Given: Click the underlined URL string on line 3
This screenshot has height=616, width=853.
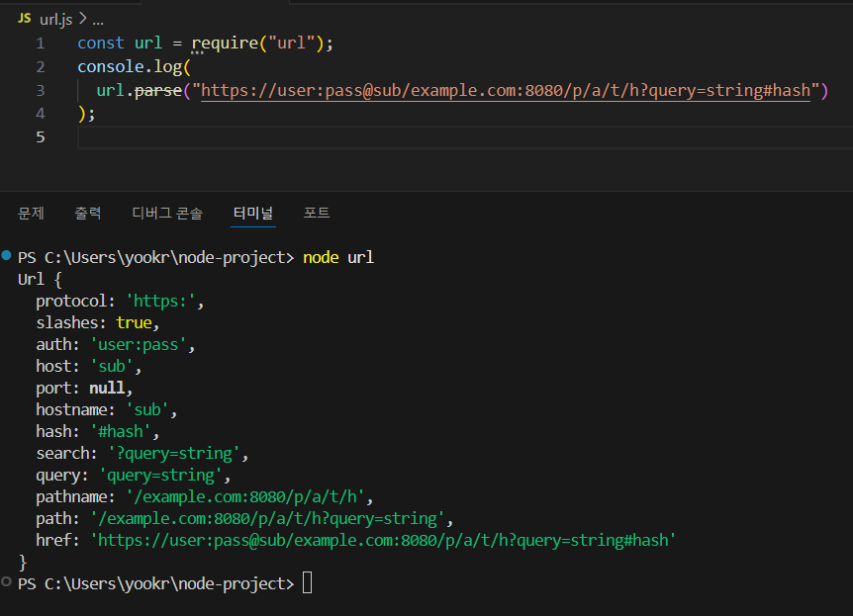Looking at the screenshot, I should [506, 90].
